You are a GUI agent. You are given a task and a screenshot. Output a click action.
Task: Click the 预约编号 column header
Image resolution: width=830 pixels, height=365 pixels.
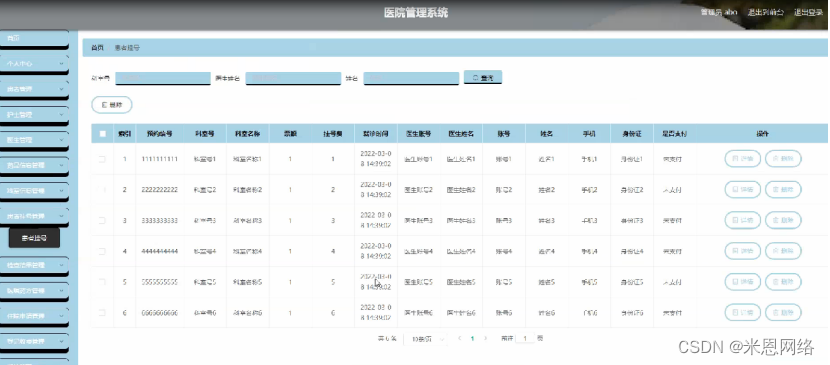point(159,134)
